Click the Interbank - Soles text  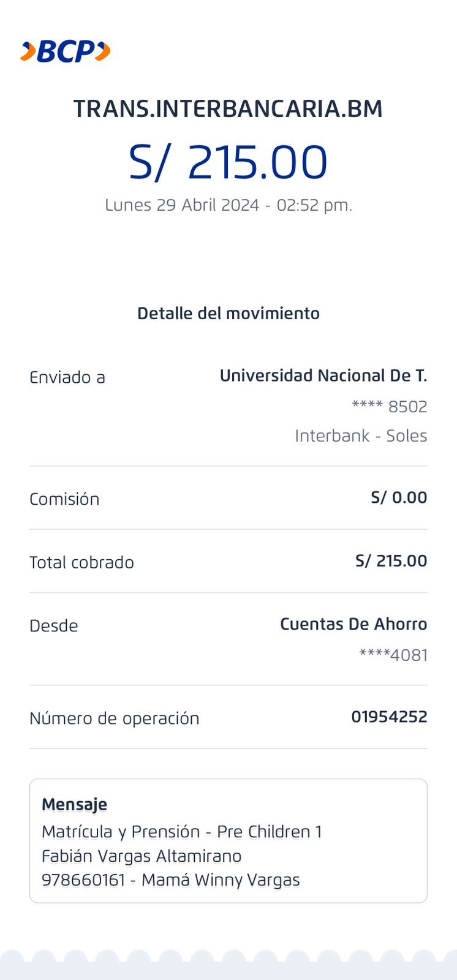click(361, 435)
